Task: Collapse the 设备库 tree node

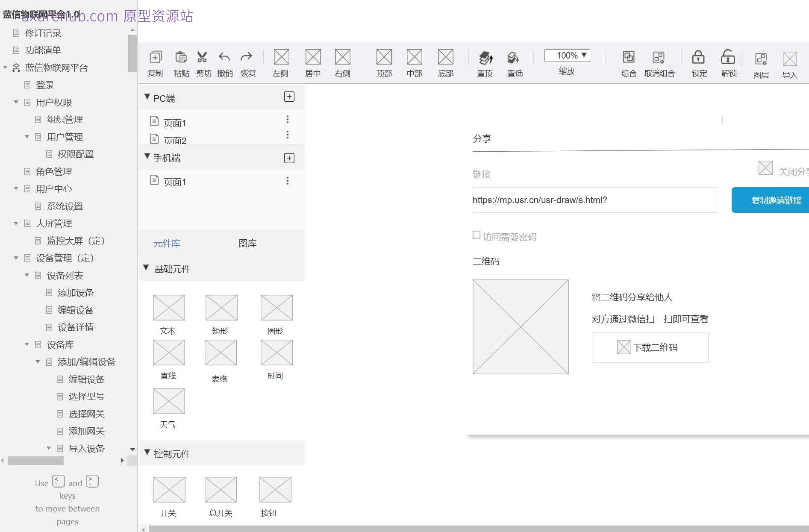Action: 27,344
